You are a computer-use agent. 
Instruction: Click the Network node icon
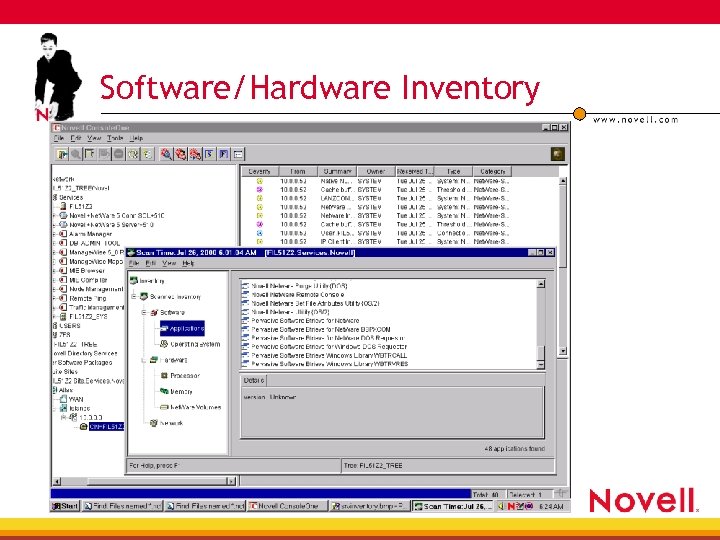pyautogui.click(x=154, y=423)
